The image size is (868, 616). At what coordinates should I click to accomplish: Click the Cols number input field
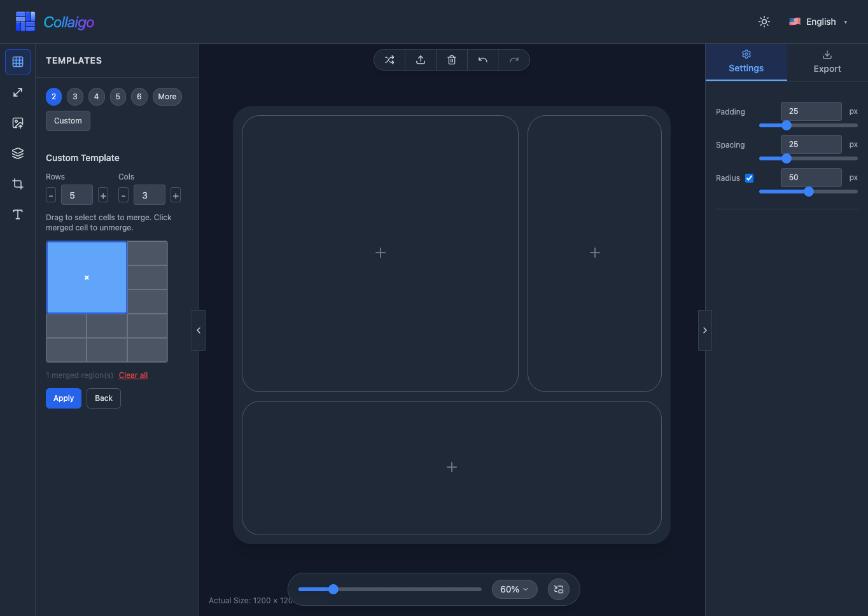(x=150, y=195)
